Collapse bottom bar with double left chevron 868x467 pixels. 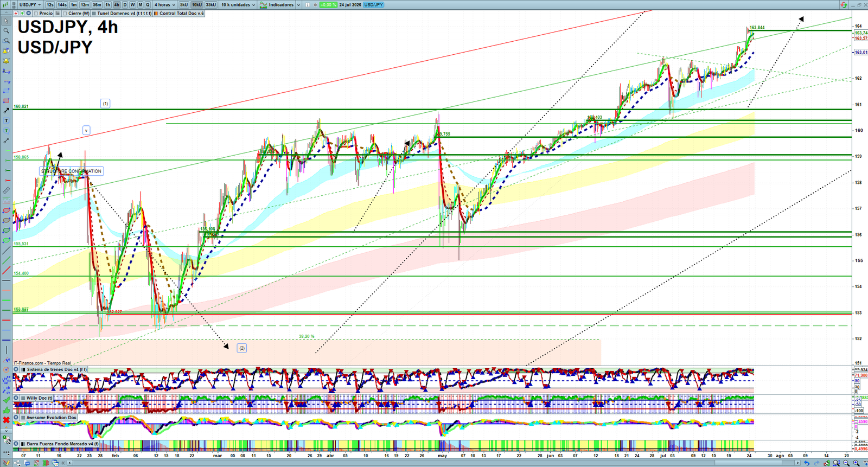click(x=64, y=463)
